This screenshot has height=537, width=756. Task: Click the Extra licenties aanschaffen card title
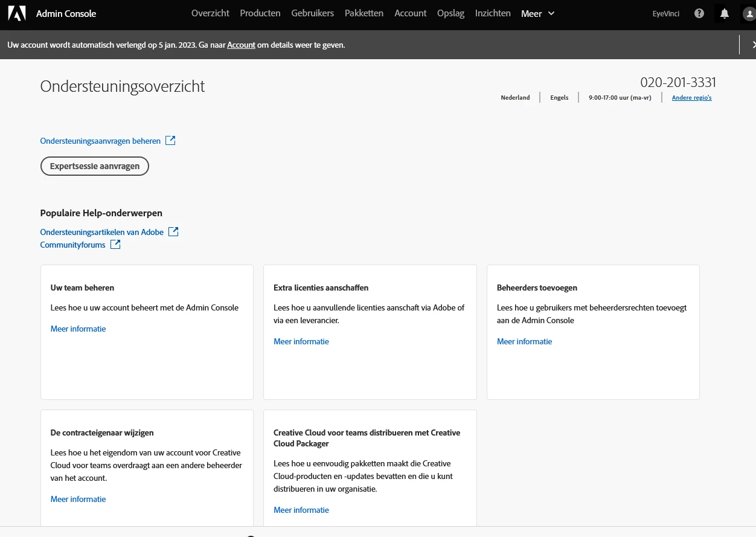321,288
